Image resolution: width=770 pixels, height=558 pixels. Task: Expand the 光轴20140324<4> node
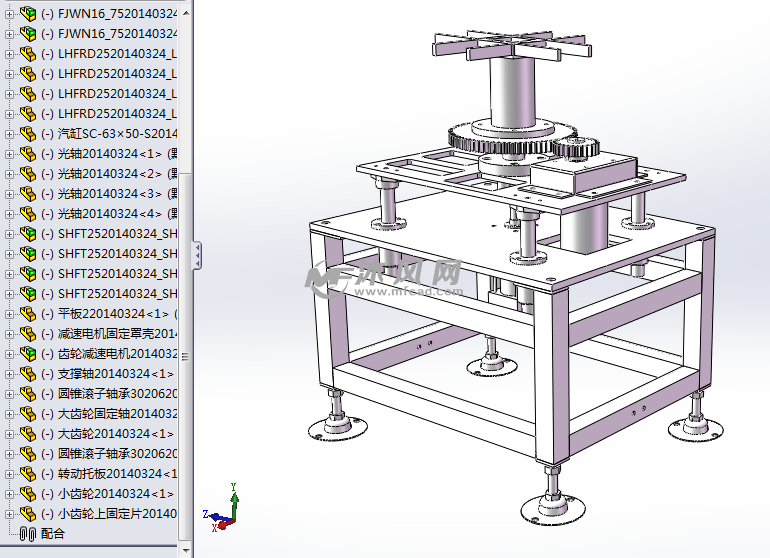tap(9, 214)
